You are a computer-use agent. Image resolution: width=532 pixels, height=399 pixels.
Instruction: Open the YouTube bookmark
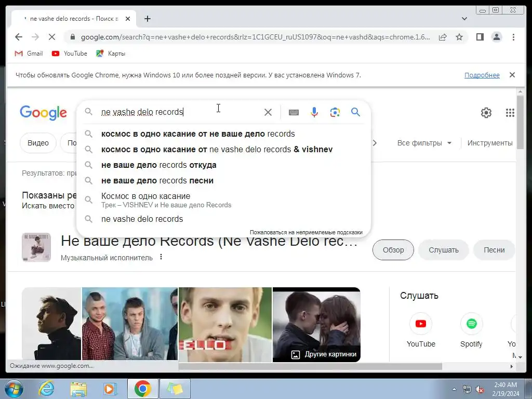point(70,54)
